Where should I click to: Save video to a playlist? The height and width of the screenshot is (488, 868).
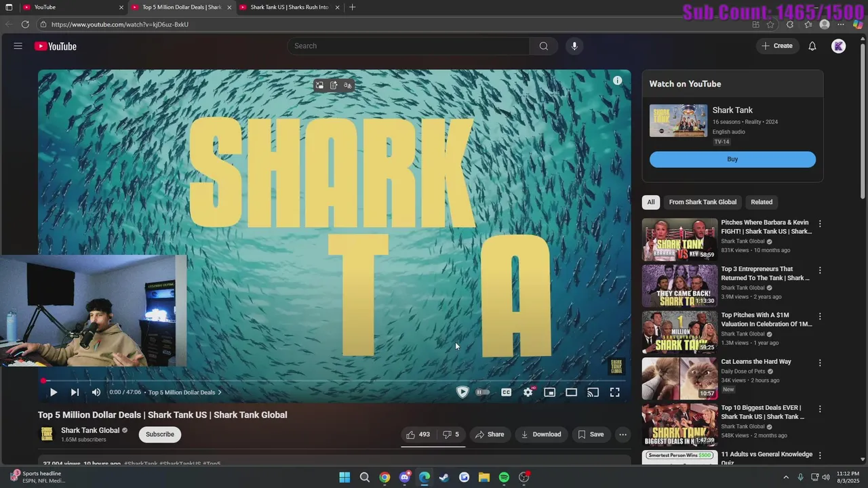[590, 434]
